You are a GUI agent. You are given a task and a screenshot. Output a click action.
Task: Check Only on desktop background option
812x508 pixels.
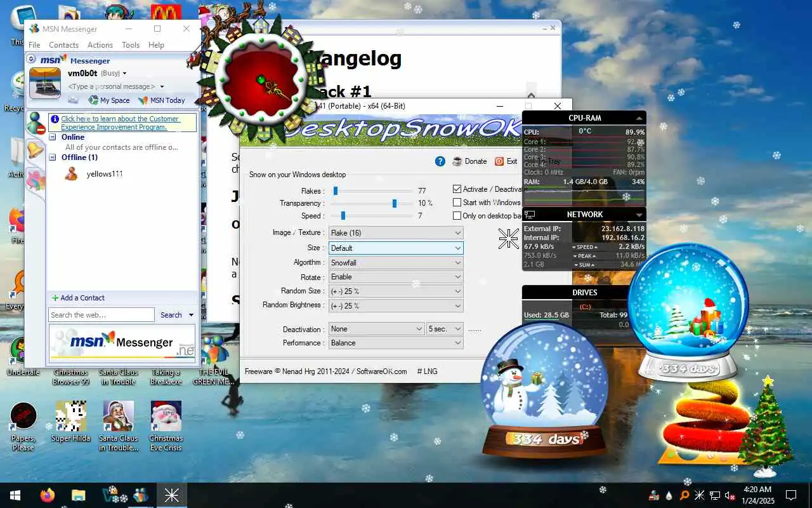(x=457, y=216)
